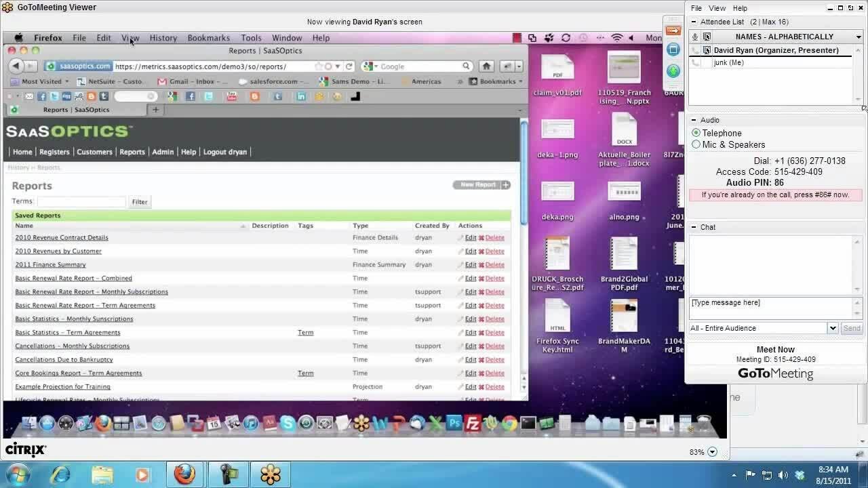
Task: Click the Firefox back arrow button
Action: (16, 66)
